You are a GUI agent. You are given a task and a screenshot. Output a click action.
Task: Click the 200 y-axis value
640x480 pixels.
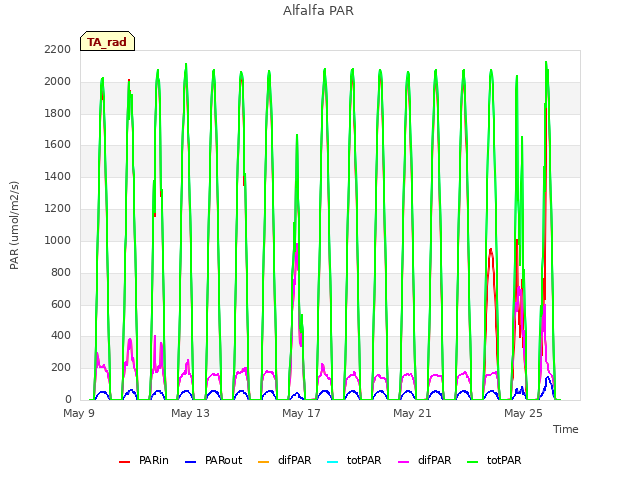(61, 368)
